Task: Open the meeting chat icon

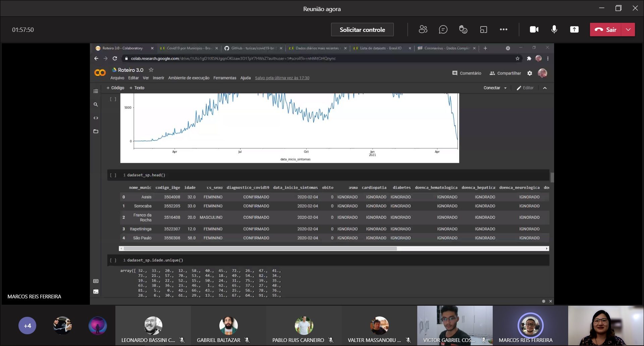Action: [x=443, y=30]
